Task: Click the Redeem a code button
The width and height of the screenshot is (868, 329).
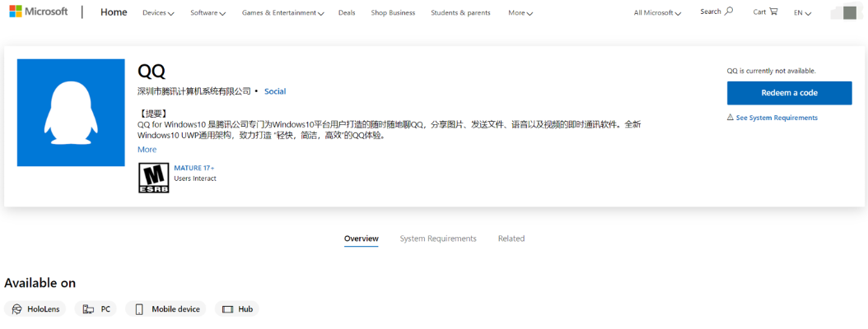Action: [789, 93]
